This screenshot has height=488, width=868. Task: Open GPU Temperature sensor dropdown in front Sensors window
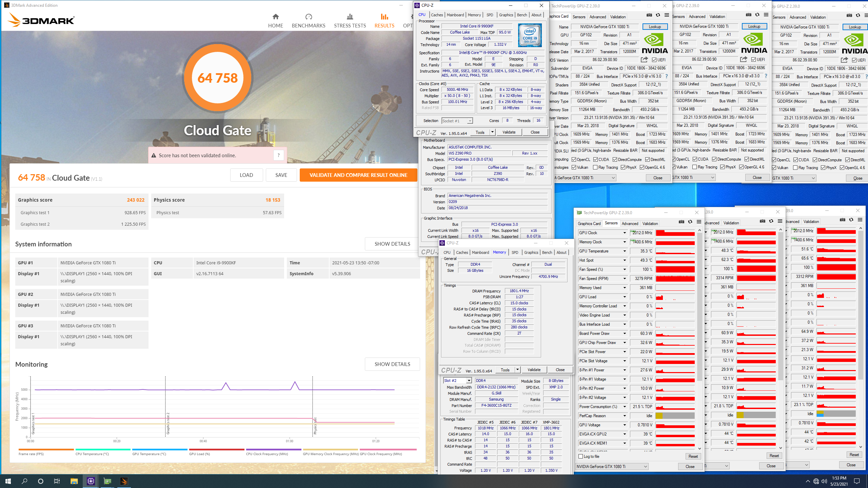(x=625, y=251)
